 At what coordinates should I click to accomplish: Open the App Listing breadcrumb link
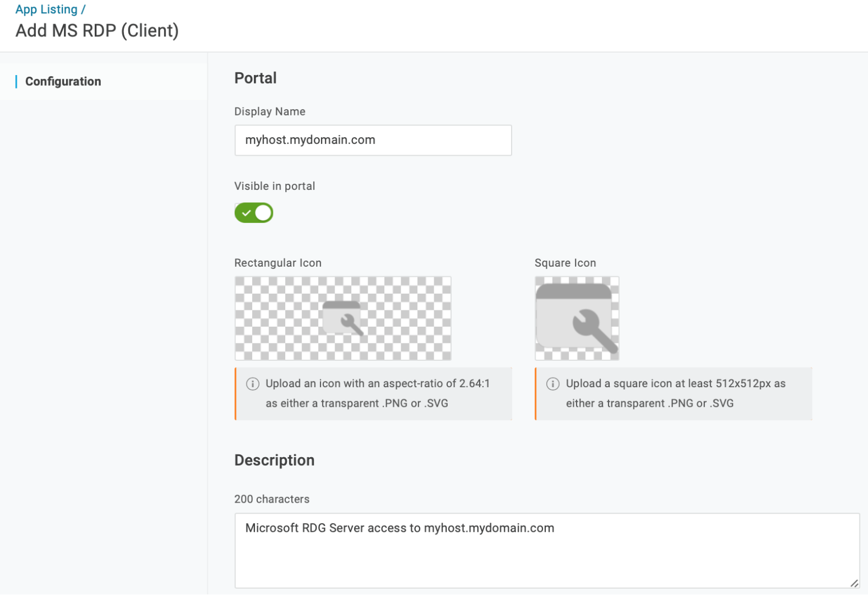click(47, 9)
